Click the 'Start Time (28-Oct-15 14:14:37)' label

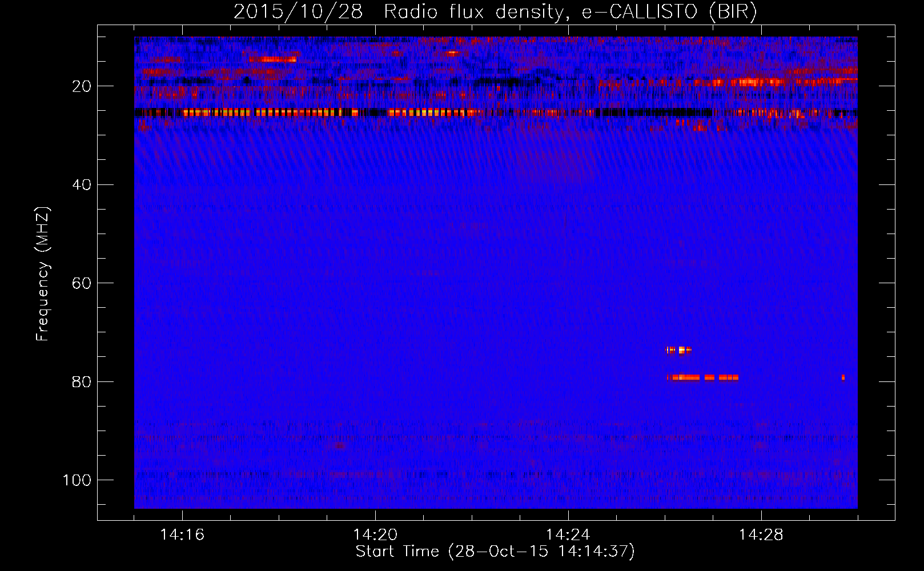pos(495,551)
